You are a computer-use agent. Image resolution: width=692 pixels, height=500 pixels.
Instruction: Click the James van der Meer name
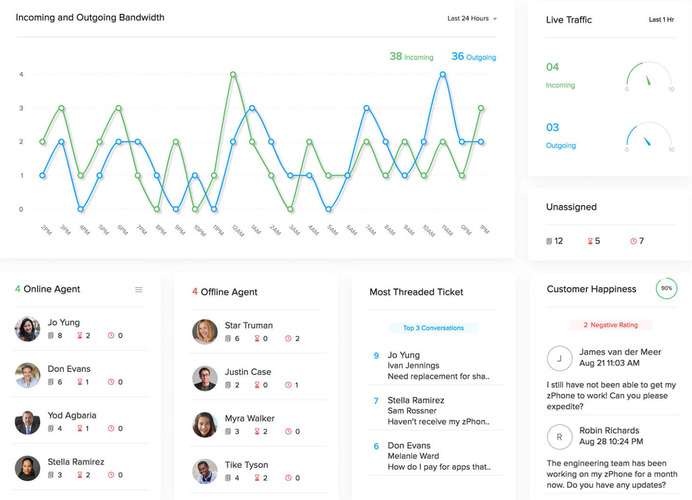(x=620, y=352)
